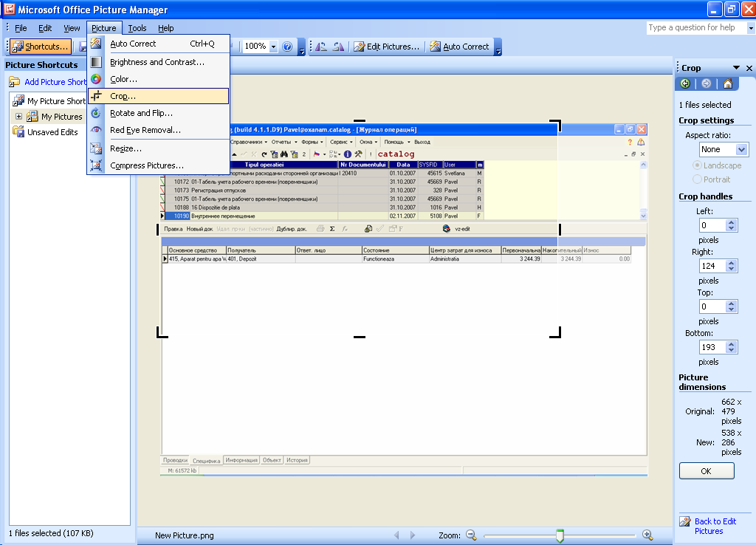The height and width of the screenshot is (545, 756).
Task: Close the Crop task pane
Action: 749,68
